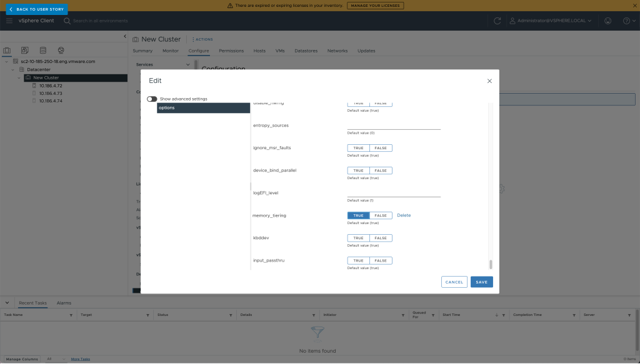
Task: Enable Show advanced settings toggle
Action: pos(151,99)
